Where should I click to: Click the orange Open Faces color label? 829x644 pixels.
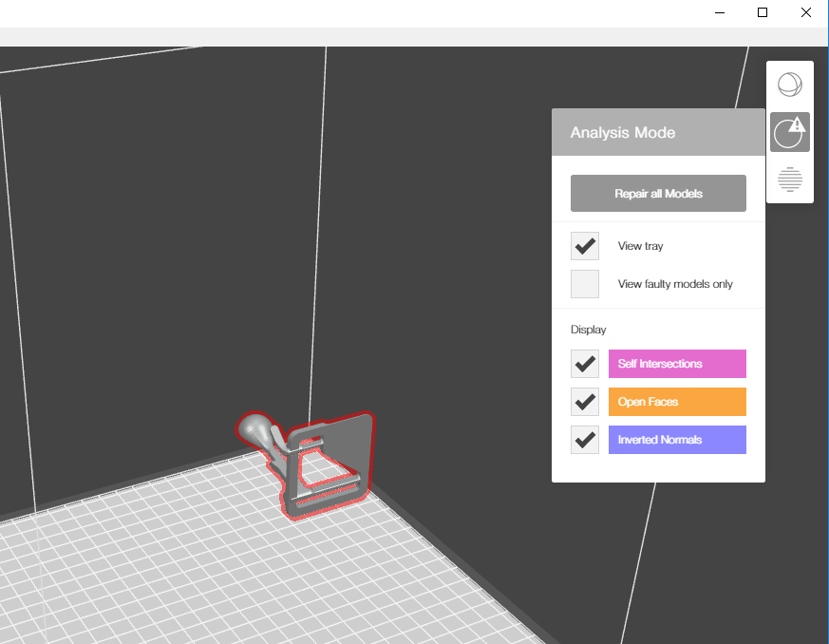coord(677,402)
